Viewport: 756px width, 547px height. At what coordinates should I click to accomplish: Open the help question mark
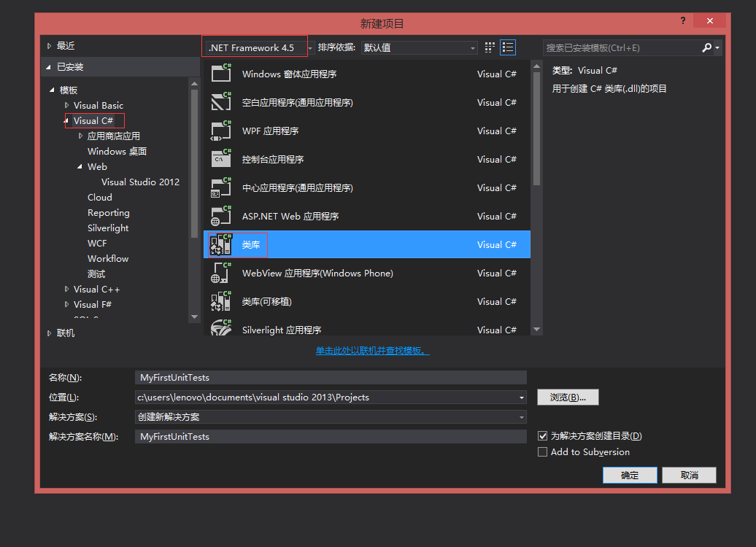click(683, 20)
